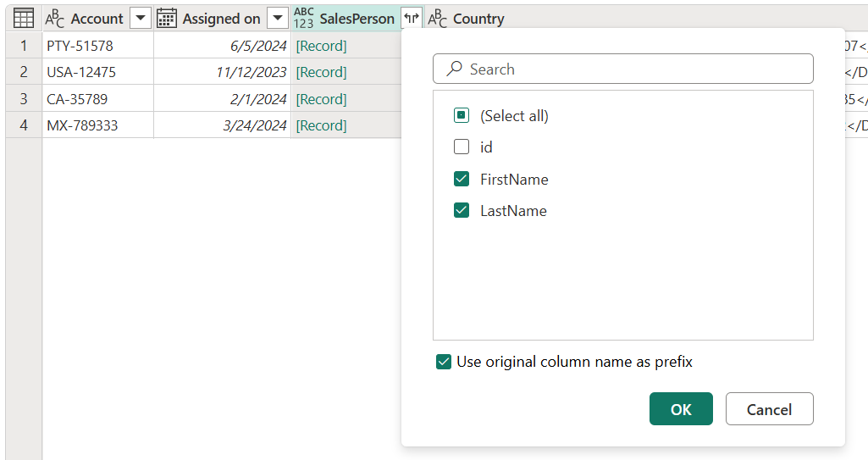The height and width of the screenshot is (460, 868).
Task: Select the table icon in the header corner
Action: [23, 19]
